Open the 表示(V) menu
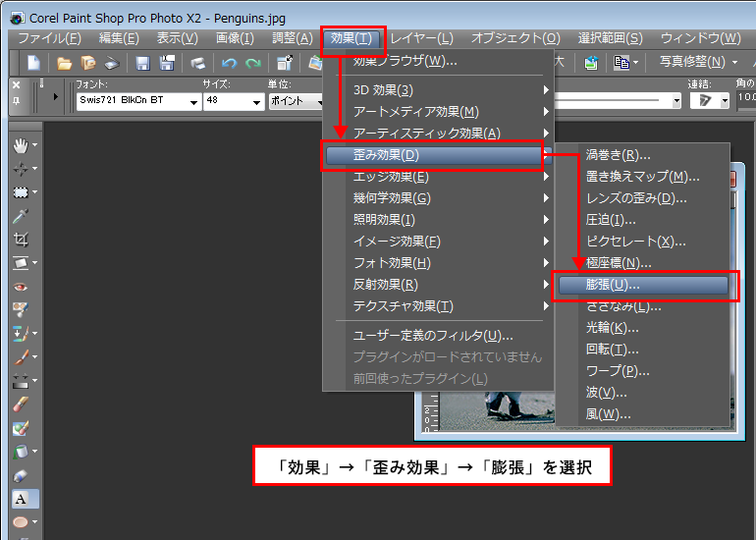This screenshot has width=756, height=540. coord(178,38)
